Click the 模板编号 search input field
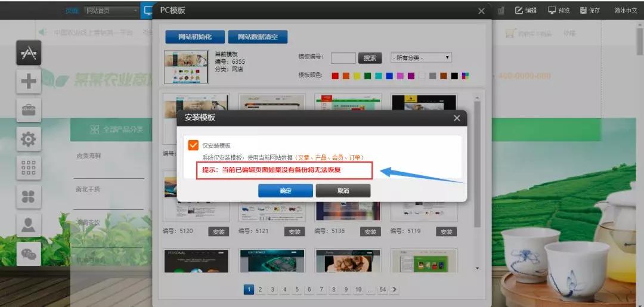The image size is (644, 307). [343, 58]
